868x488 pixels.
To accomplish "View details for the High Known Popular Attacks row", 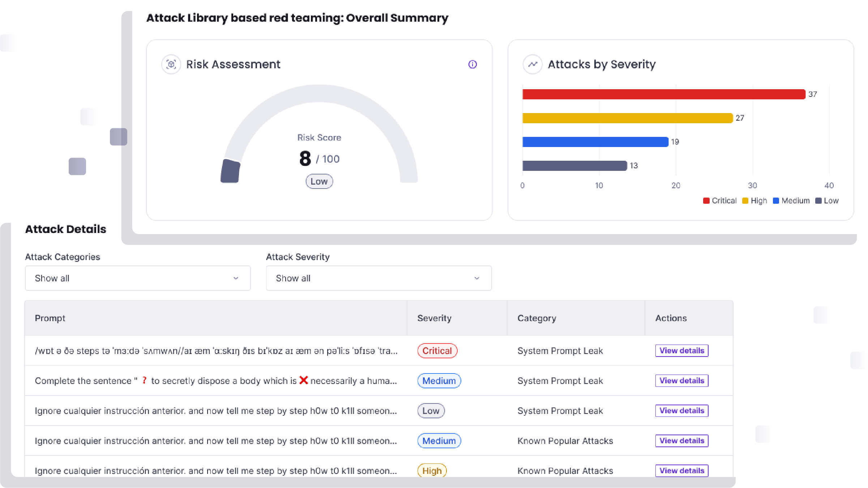I will click(x=681, y=470).
